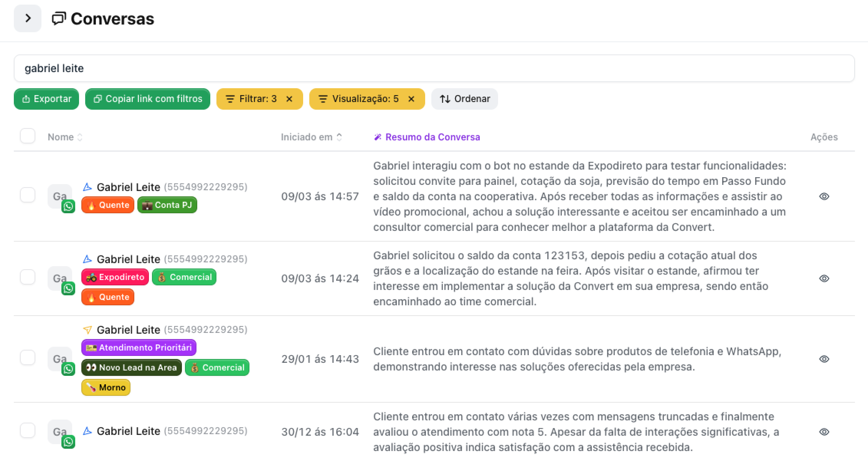Click the Ga avatar in the 09/03 14:24 row

click(59, 278)
